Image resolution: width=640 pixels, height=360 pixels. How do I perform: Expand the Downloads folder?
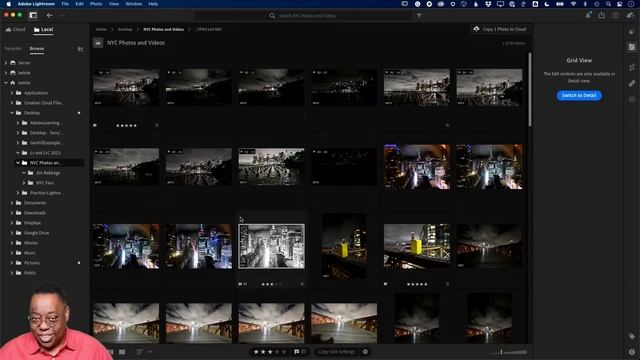coord(12,213)
